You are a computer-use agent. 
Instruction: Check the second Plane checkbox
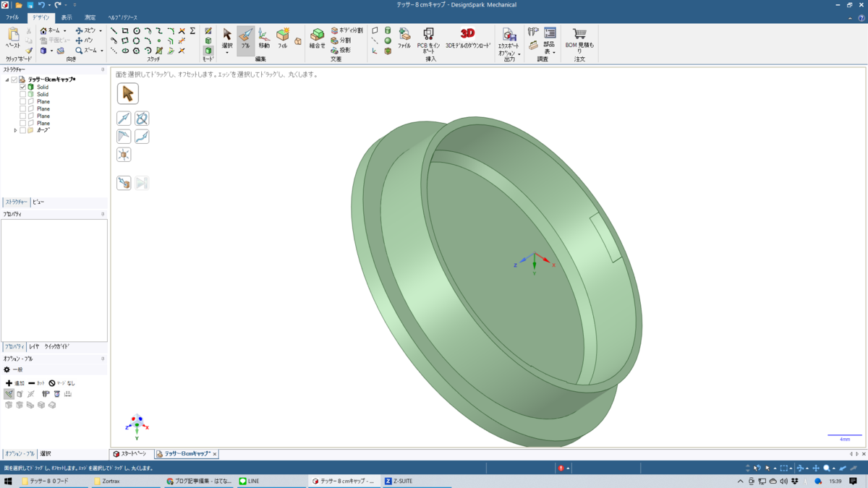pos(22,108)
